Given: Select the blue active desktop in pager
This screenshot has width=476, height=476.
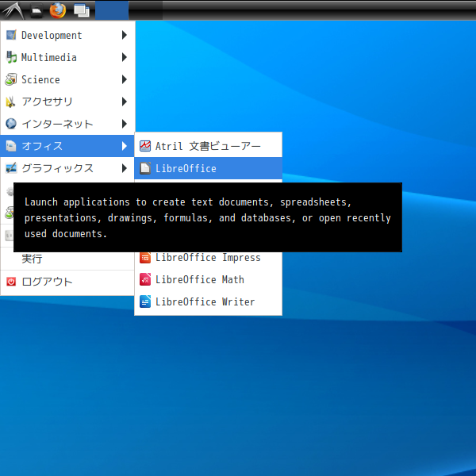Looking at the screenshot, I should pos(112,10).
